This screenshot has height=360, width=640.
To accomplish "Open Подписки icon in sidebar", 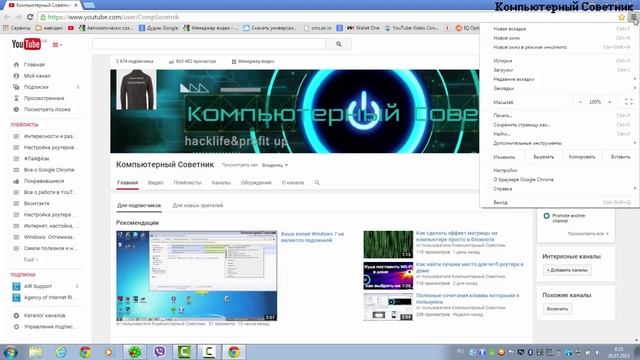I will click(x=16, y=87).
